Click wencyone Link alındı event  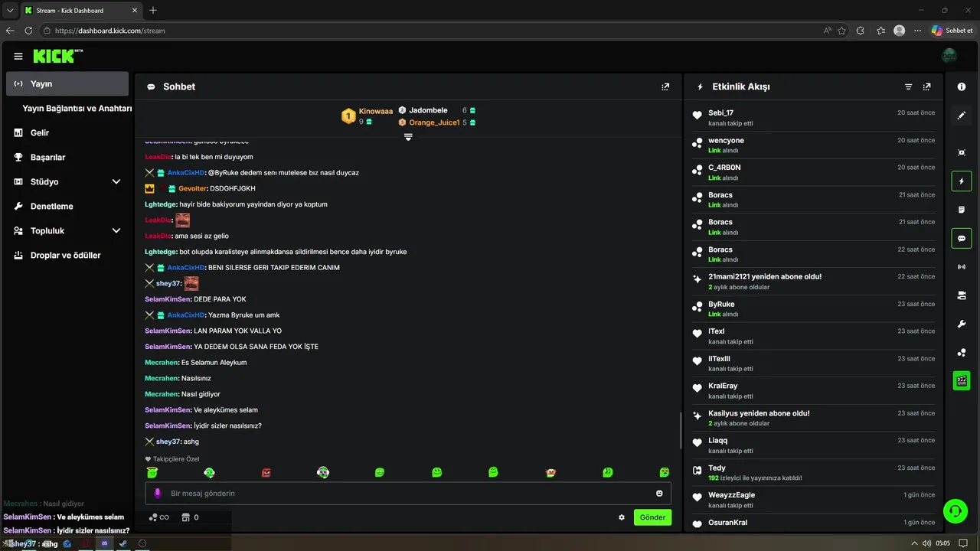814,145
